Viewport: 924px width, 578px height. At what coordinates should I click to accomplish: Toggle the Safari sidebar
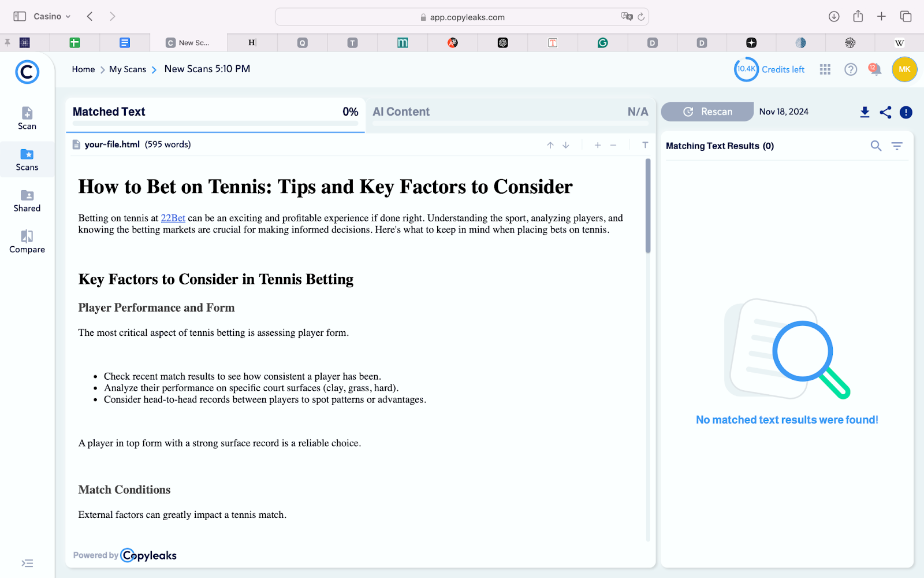coord(20,16)
